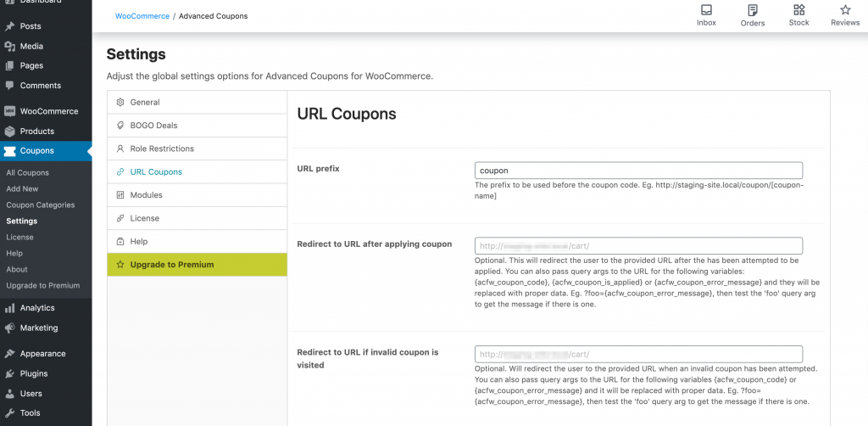Open the License tab in settings panel
The width and height of the screenshot is (868, 426).
(x=197, y=218)
